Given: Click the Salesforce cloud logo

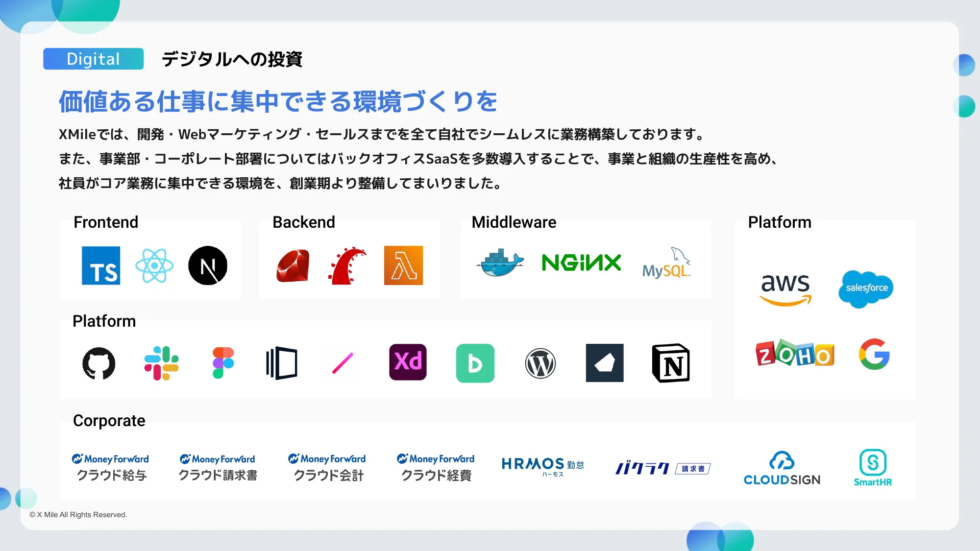Looking at the screenshot, I should (x=866, y=288).
